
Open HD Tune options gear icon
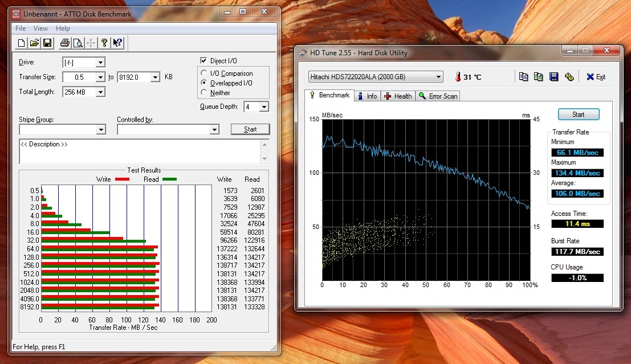click(569, 77)
